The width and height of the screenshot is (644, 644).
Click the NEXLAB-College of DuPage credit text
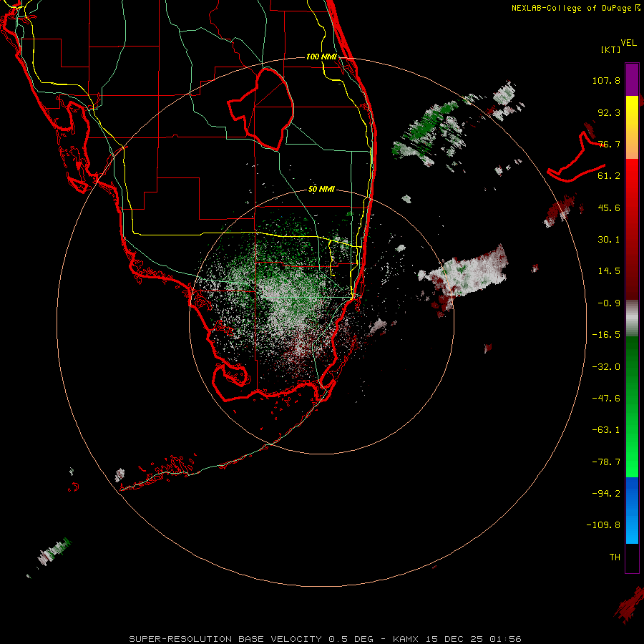click(575, 8)
